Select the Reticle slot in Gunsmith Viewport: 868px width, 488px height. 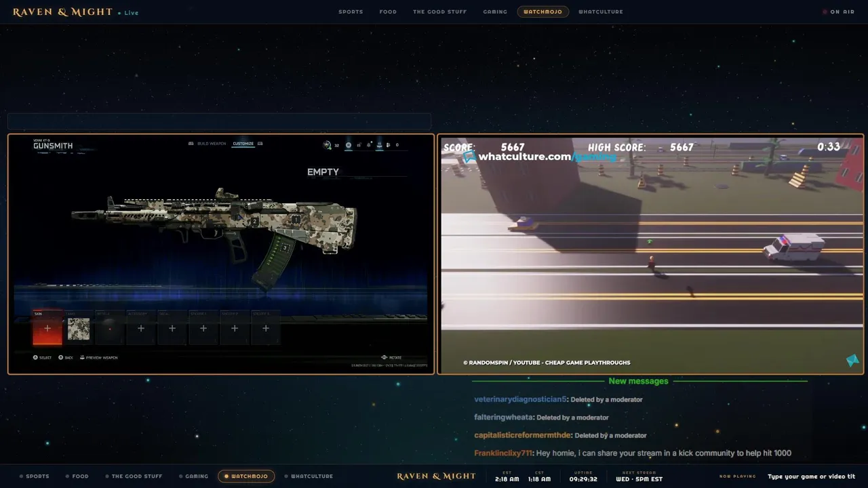pos(110,328)
